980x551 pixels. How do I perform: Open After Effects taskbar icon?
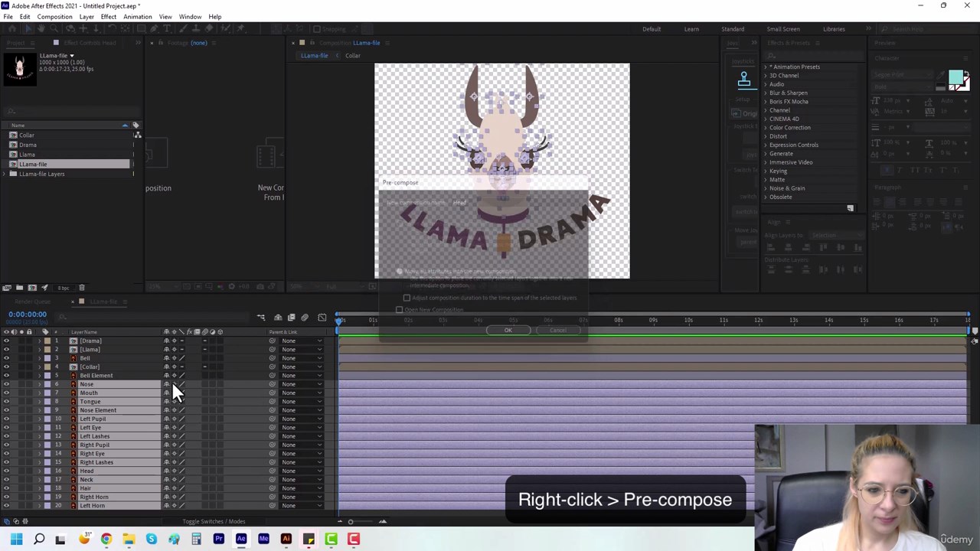click(241, 539)
